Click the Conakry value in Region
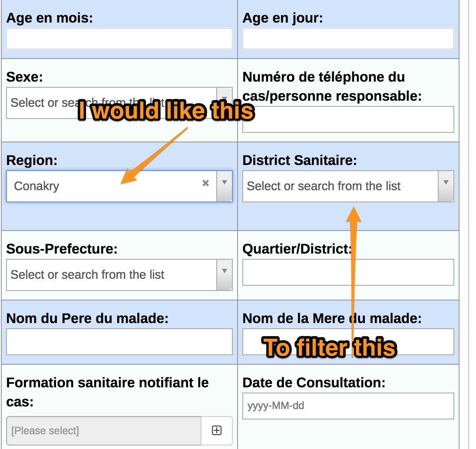The height and width of the screenshot is (449, 476). point(37,186)
